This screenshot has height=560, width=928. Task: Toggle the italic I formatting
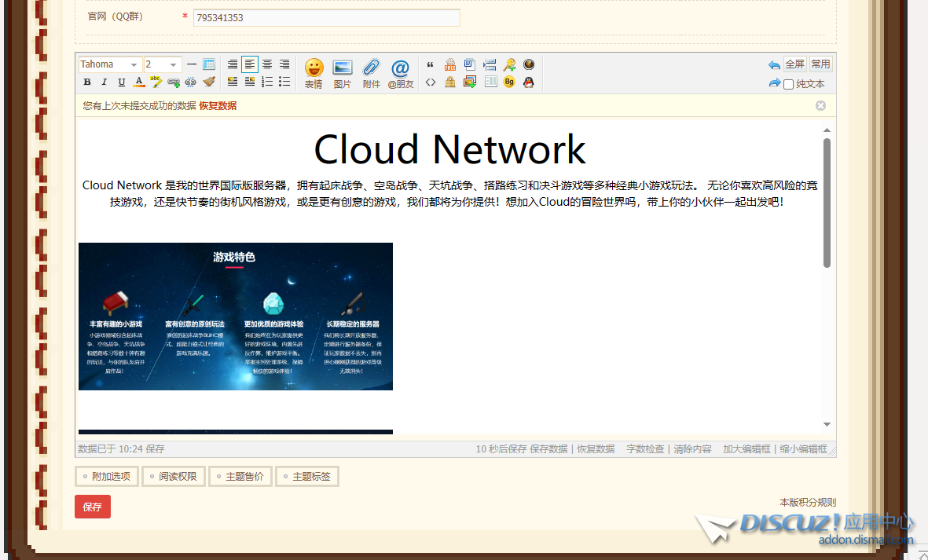tap(104, 82)
